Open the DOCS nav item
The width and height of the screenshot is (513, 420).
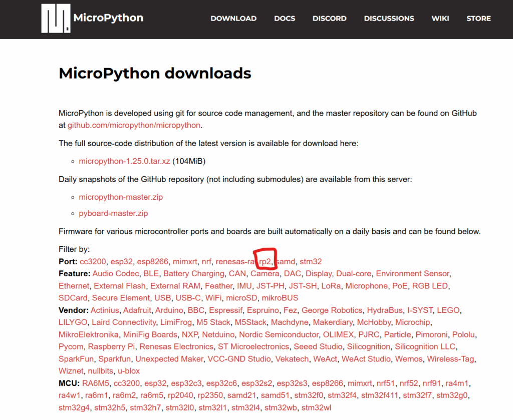285,19
